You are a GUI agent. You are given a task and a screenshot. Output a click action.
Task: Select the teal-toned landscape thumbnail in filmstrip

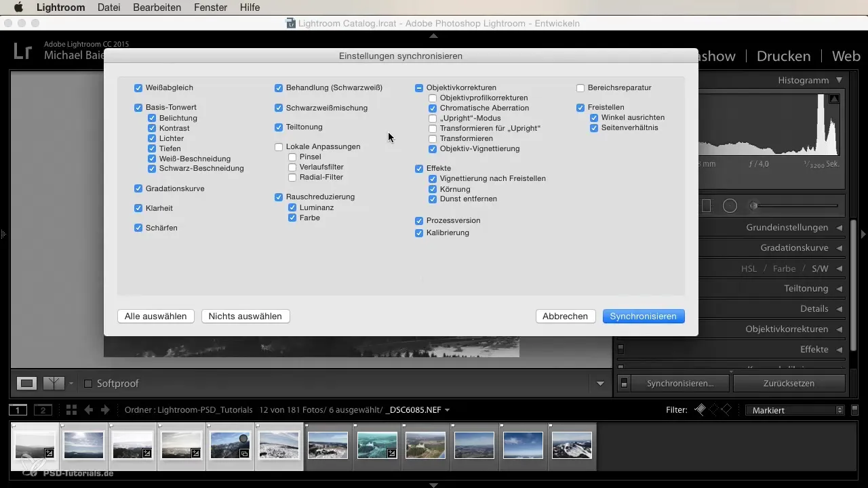[x=377, y=446]
